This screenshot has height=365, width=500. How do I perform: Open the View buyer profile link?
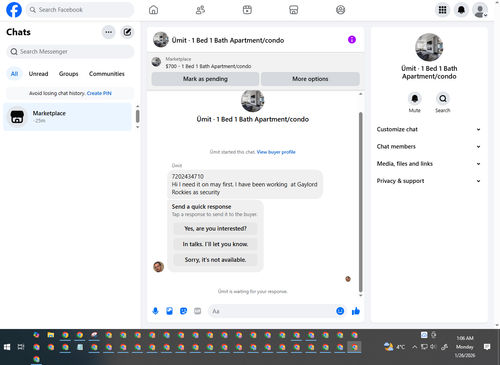coord(276,152)
